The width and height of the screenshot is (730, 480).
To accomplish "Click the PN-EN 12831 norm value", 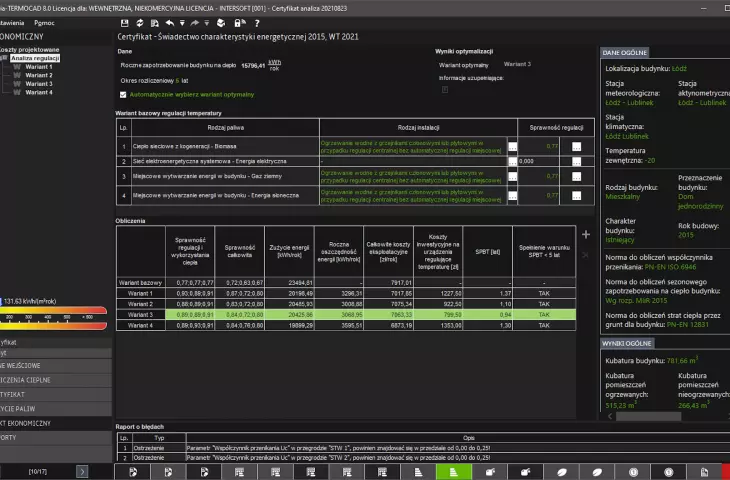I will (688, 325).
